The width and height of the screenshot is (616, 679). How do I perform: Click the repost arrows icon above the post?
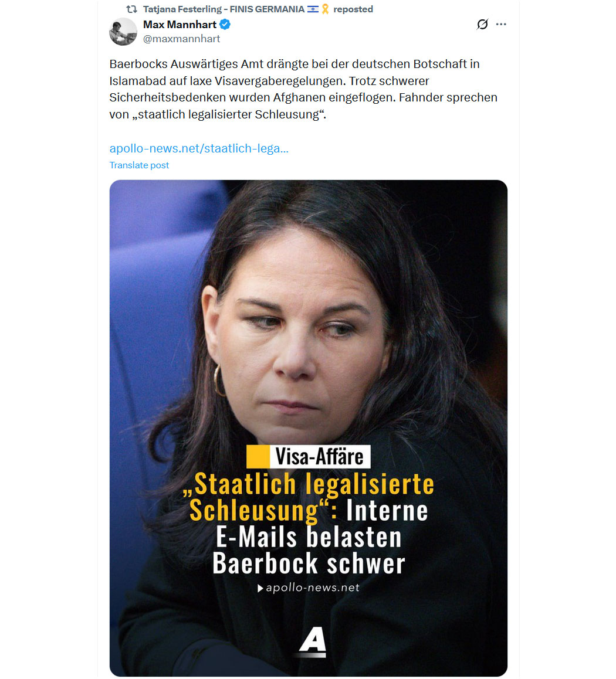(x=131, y=9)
